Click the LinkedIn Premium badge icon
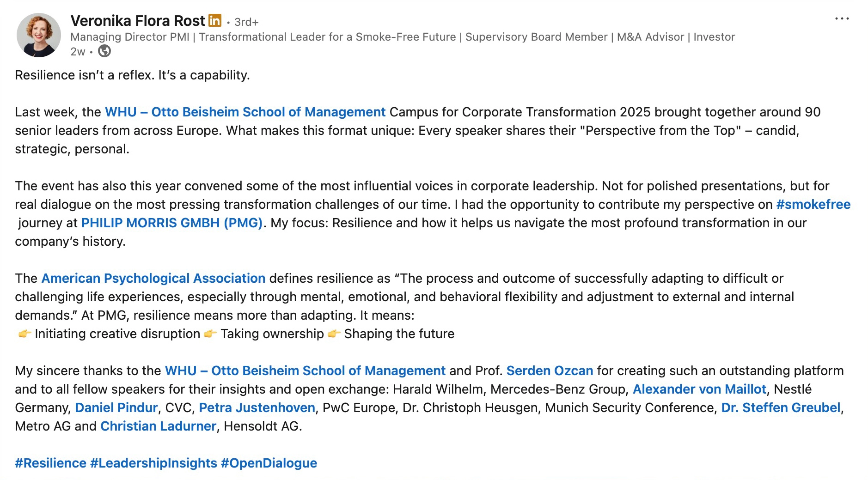This screenshot has height=480, width=868. pos(215,21)
